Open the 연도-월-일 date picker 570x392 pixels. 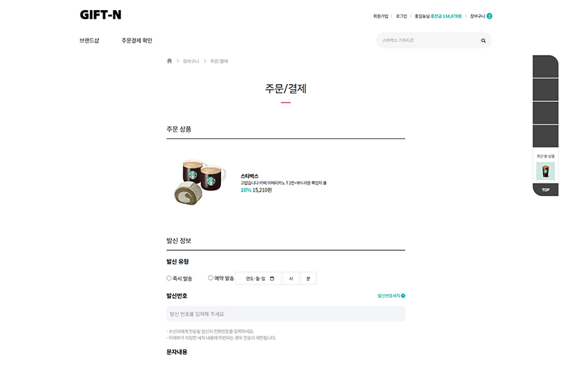point(259,279)
